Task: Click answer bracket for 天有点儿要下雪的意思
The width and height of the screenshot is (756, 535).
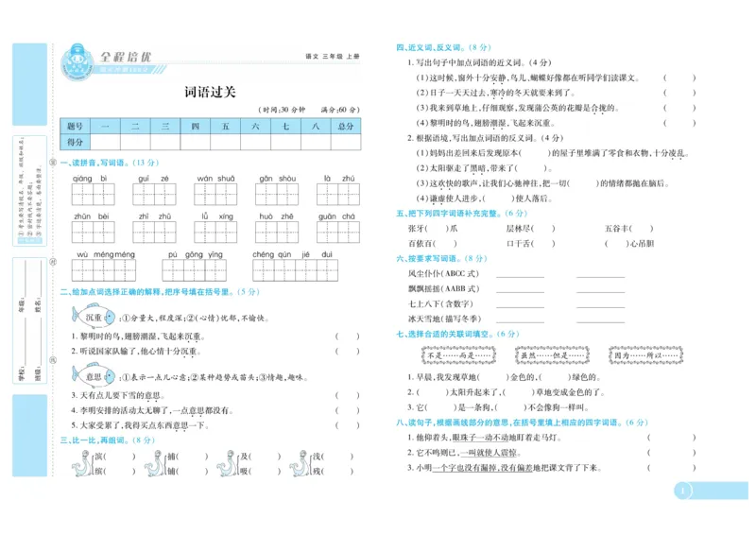Action: [347, 395]
